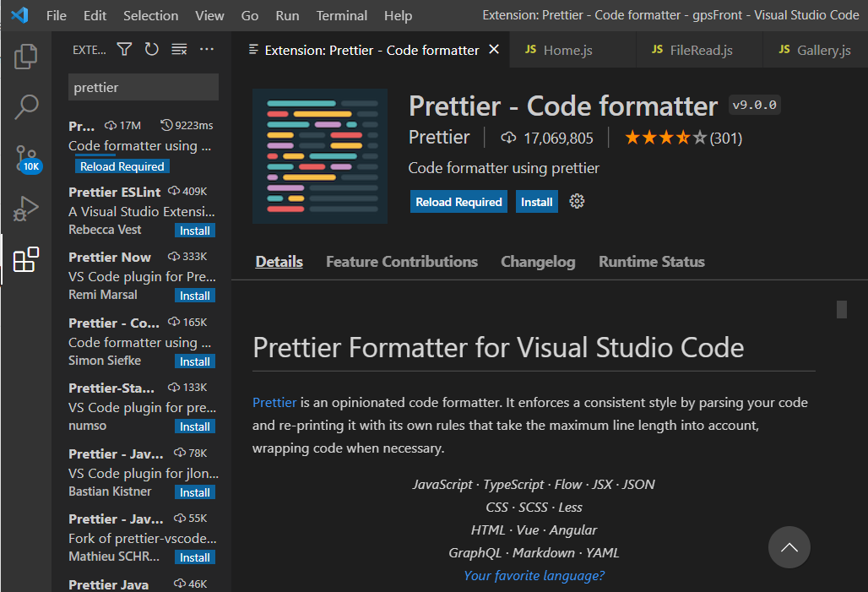Open the View menu
Viewport: 868px width, 592px height.
[x=209, y=15]
